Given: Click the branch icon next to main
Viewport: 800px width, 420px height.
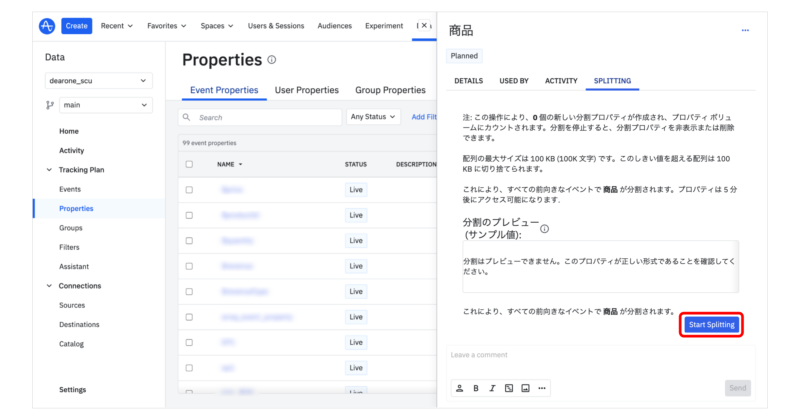Looking at the screenshot, I should pos(51,105).
